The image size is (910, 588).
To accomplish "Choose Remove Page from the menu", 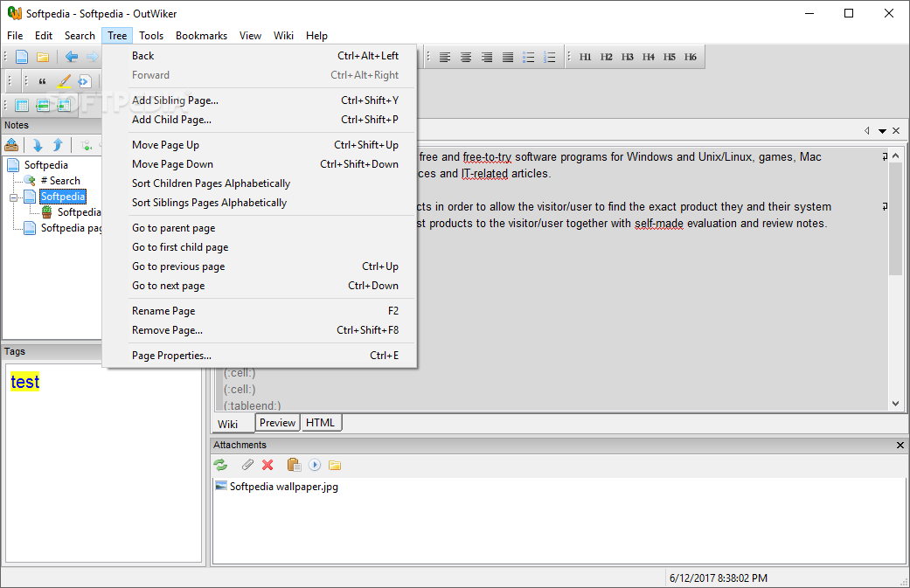I will point(260,330).
